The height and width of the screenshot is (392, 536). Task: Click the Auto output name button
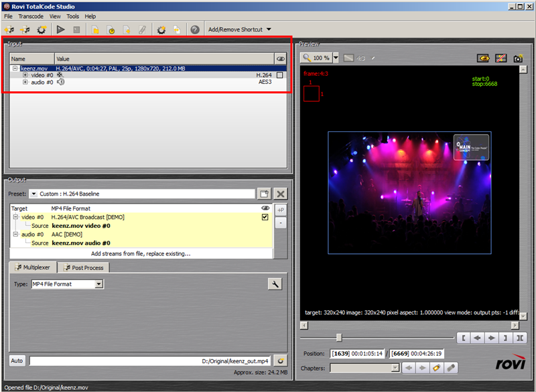coord(17,361)
